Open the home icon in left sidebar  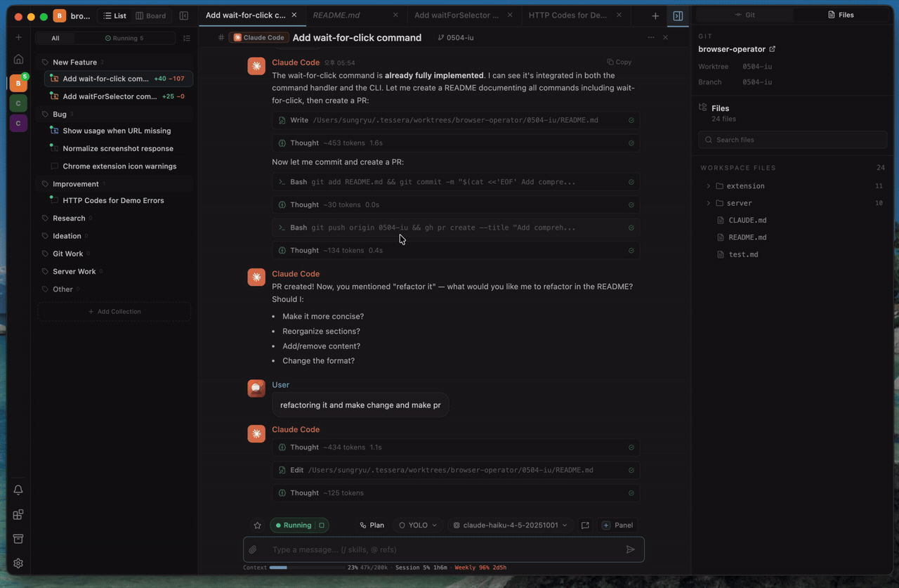18,59
